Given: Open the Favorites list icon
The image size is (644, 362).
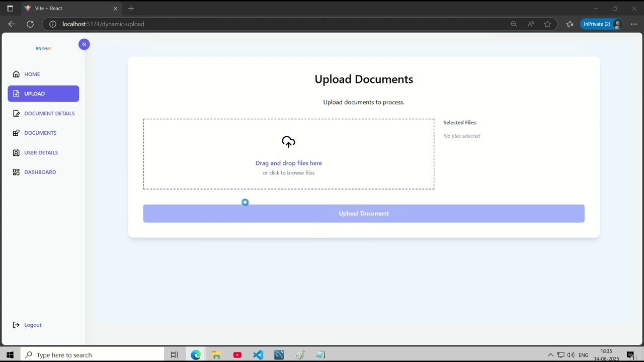Looking at the screenshot, I should coord(570,24).
